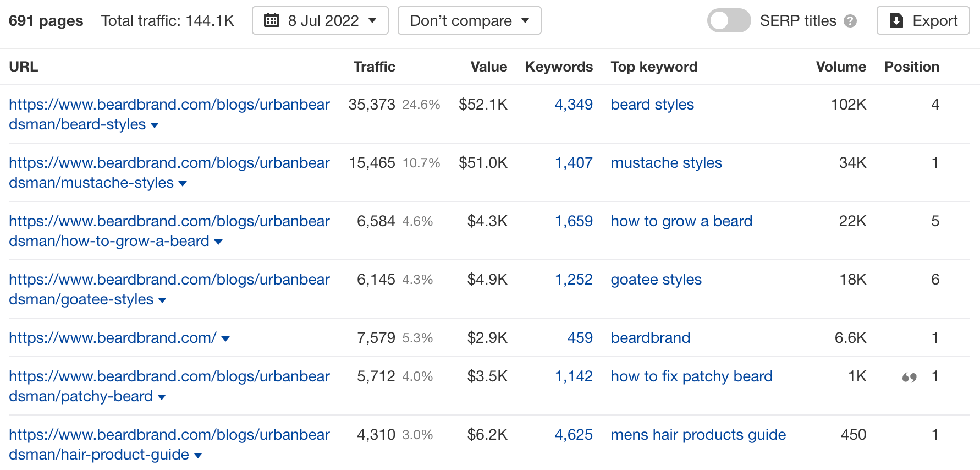980x470 pixels.
Task: Expand the caret next to hair-product-guide URL
Action: [x=198, y=456]
